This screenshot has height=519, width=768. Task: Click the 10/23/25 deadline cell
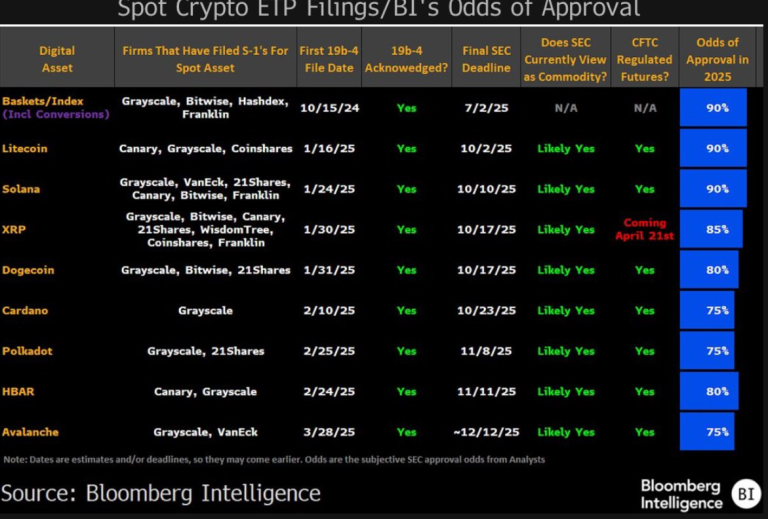tap(486, 310)
